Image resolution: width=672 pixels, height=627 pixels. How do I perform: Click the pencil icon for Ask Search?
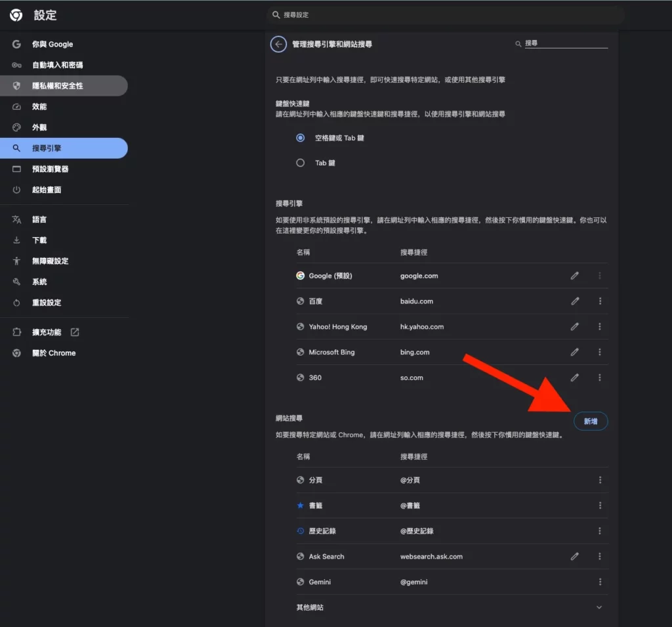(x=575, y=557)
